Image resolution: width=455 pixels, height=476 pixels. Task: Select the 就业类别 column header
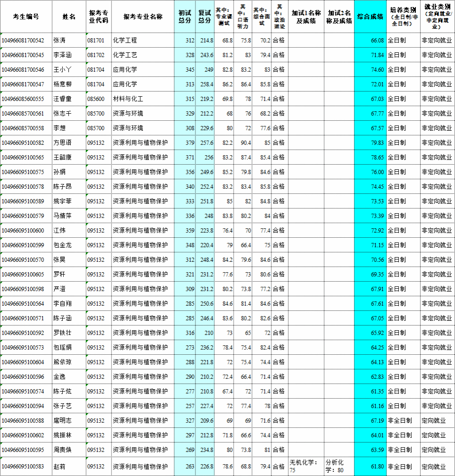(437, 17)
